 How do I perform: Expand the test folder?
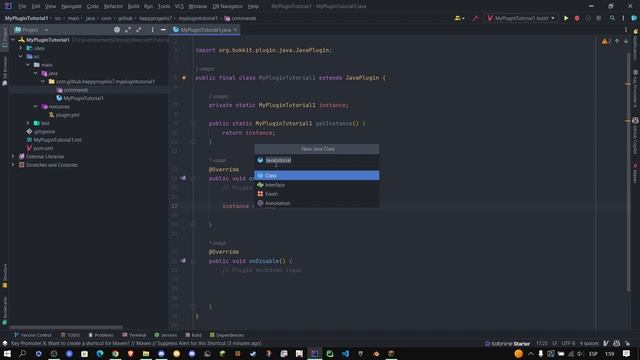[28, 123]
